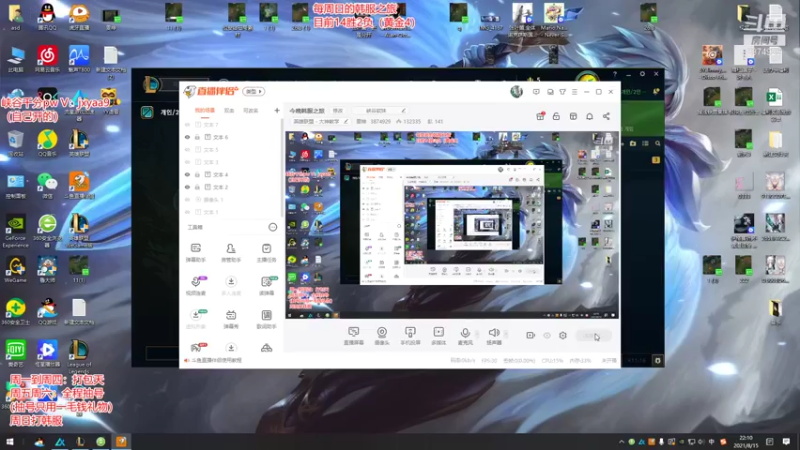This screenshot has width=800, height=450.
Task: Add 摄像头 camera source
Action: tap(382, 336)
